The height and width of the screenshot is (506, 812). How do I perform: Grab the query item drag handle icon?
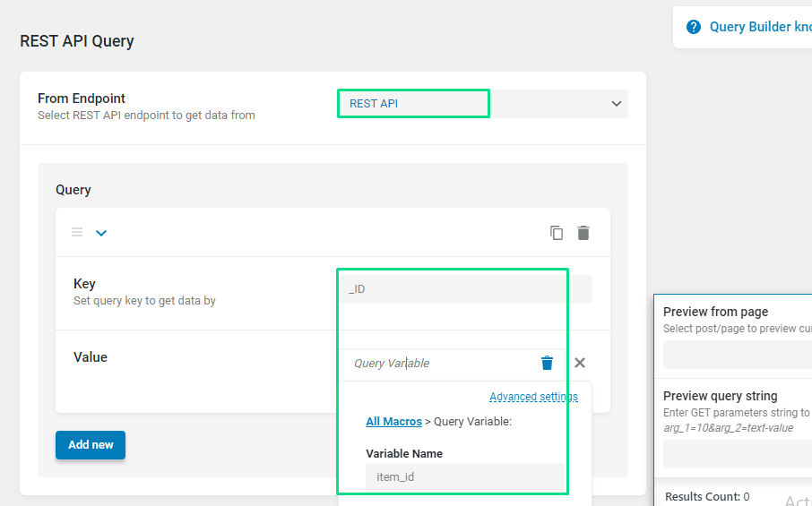pos(77,232)
